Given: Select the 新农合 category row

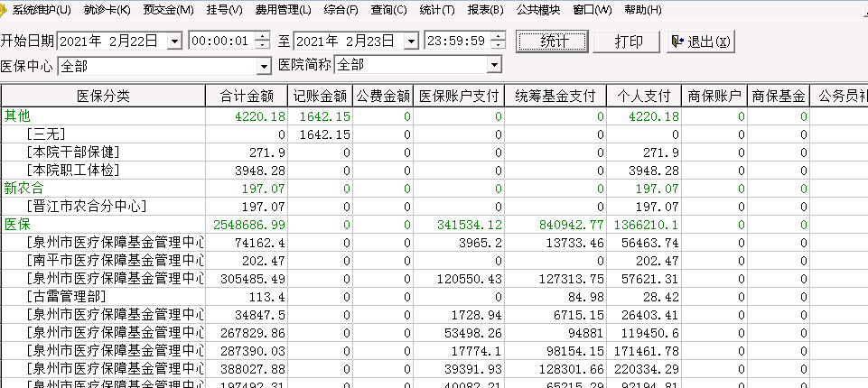Looking at the screenshot, I should [434, 189].
